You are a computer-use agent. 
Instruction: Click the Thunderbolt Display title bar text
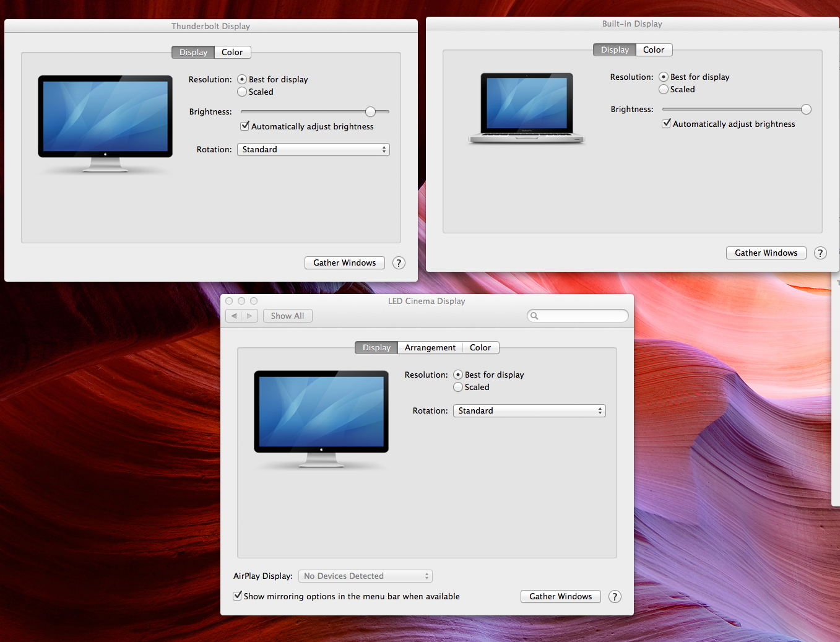pos(211,27)
